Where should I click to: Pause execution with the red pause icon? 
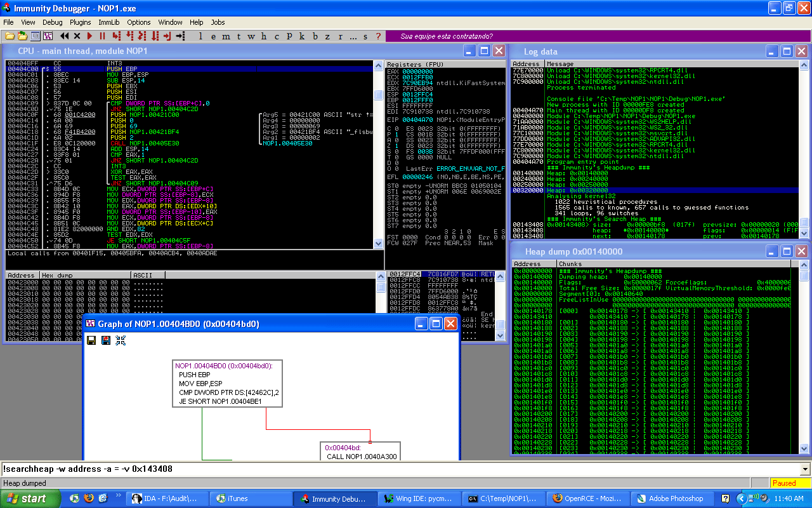point(102,36)
